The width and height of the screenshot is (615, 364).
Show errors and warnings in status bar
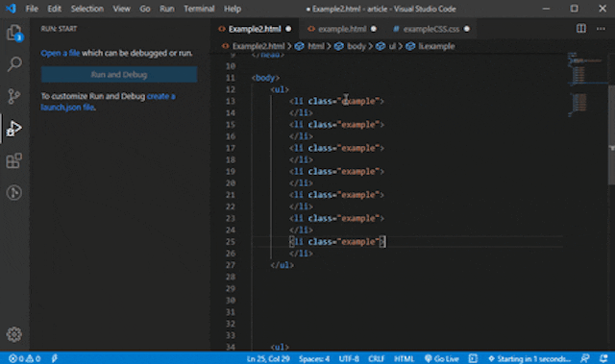[x=24, y=358]
